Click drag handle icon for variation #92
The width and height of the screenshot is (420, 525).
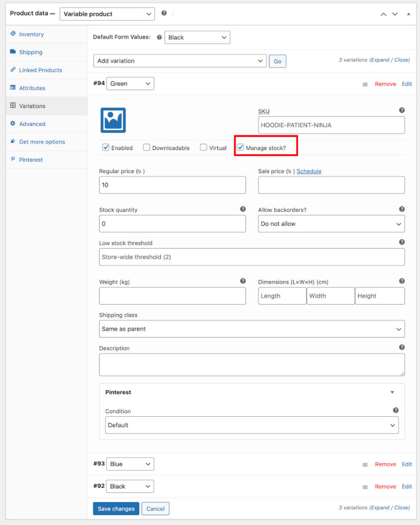point(365,487)
